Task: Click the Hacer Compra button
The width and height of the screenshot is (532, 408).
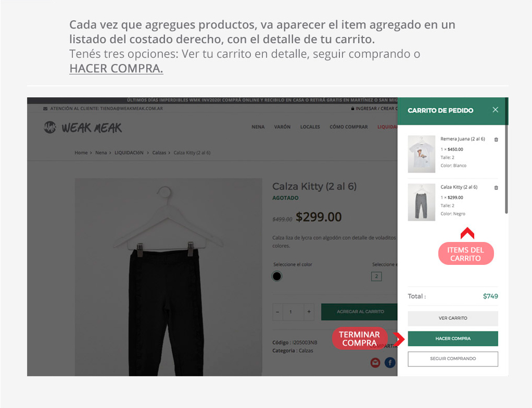Action: pos(452,338)
